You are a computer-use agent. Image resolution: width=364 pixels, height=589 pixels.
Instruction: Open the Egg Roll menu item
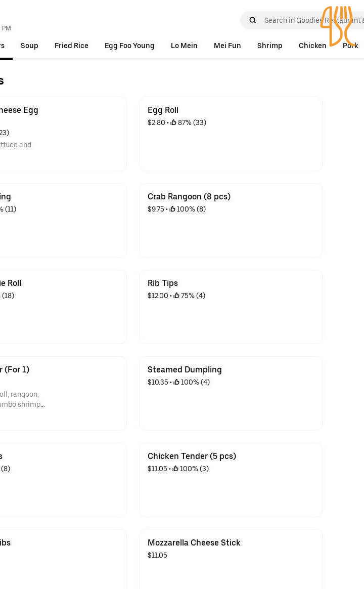[231, 134]
